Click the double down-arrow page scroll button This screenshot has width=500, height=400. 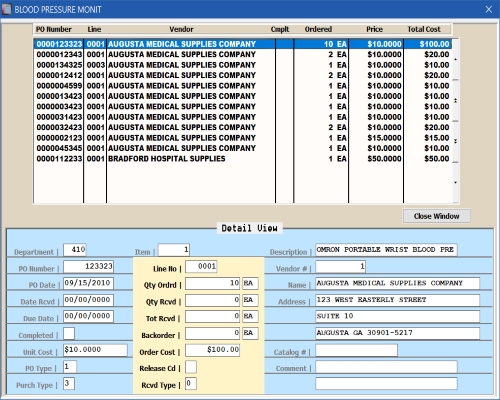[456, 141]
